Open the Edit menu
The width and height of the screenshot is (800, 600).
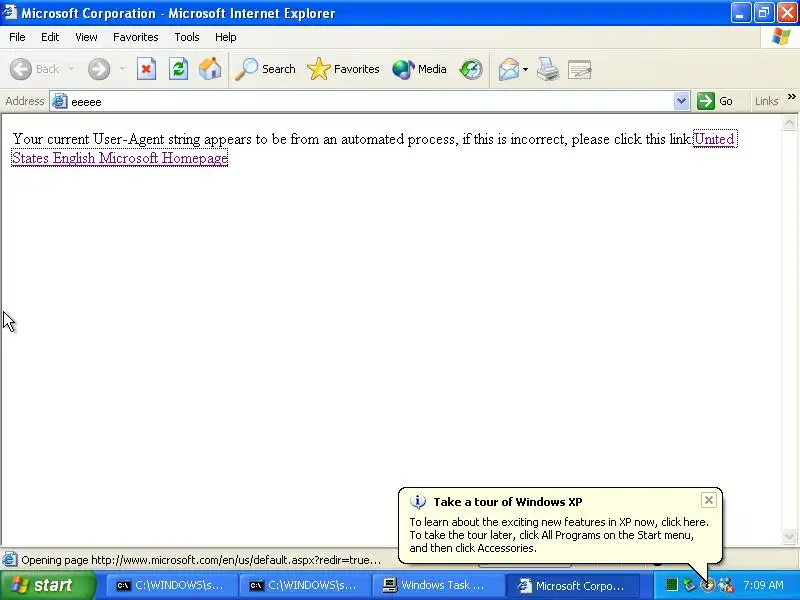click(x=50, y=37)
